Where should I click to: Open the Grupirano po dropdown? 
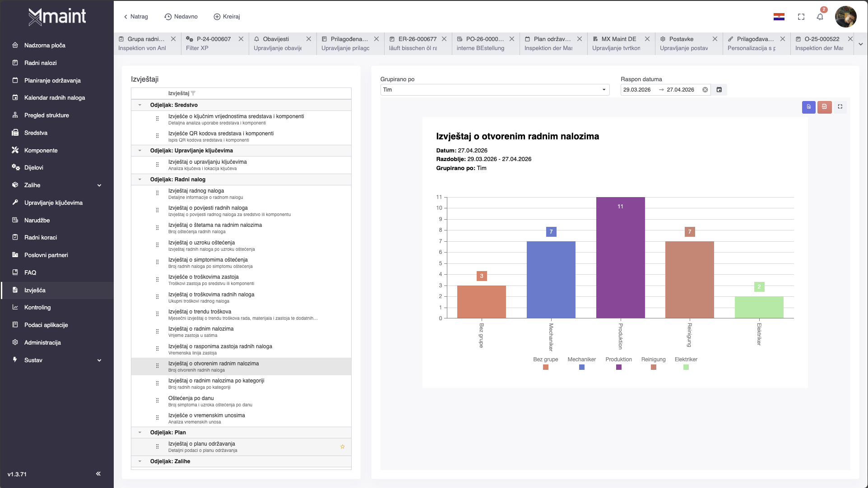click(x=494, y=90)
